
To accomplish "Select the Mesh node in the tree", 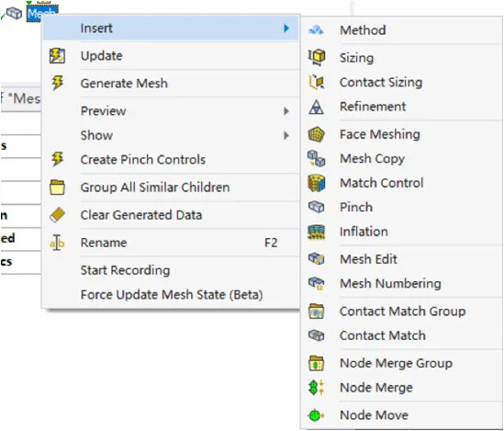I will tap(42, 13).
